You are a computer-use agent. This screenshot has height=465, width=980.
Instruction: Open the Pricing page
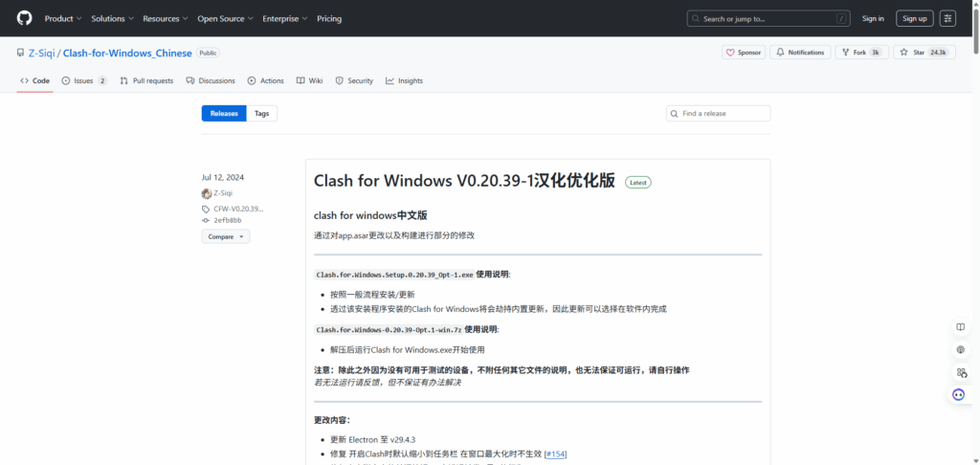click(329, 19)
